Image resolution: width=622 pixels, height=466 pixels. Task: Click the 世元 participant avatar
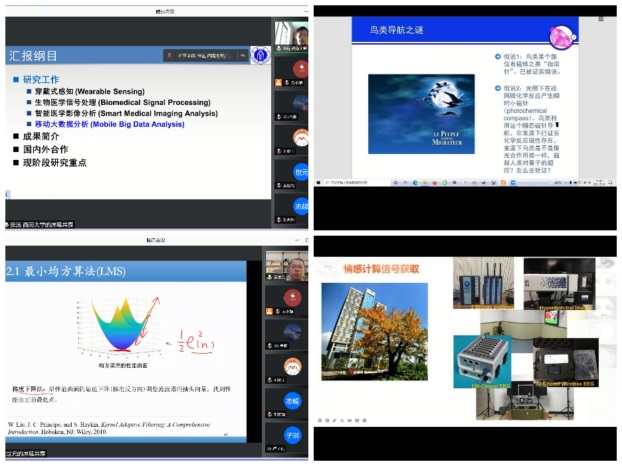[x=301, y=172]
